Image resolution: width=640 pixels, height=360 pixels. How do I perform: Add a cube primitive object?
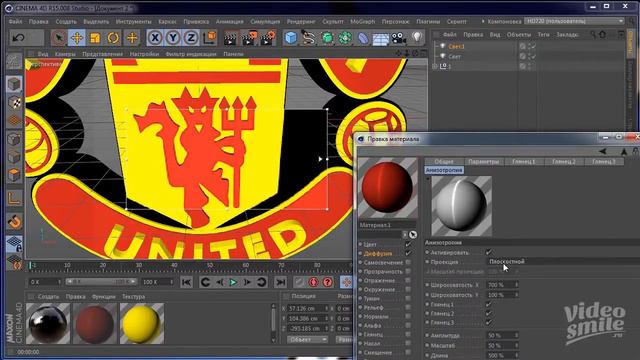pyautogui.click(x=291, y=38)
